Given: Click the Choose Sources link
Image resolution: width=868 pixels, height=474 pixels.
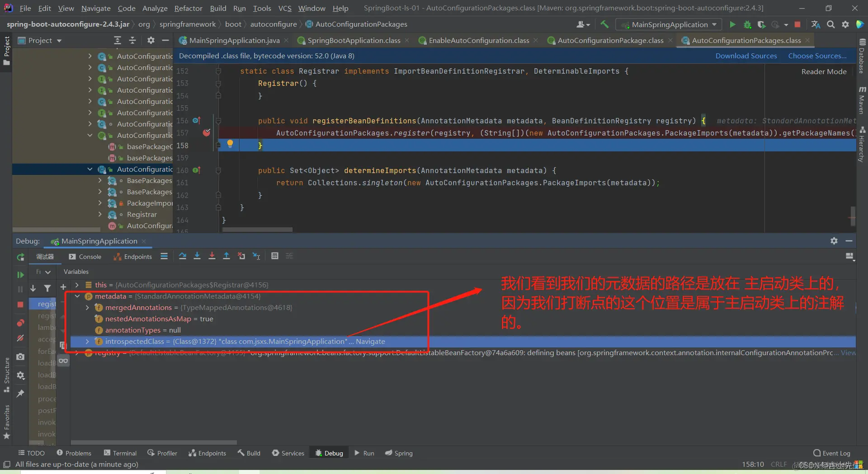Looking at the screenshot, I should [817, 56].
